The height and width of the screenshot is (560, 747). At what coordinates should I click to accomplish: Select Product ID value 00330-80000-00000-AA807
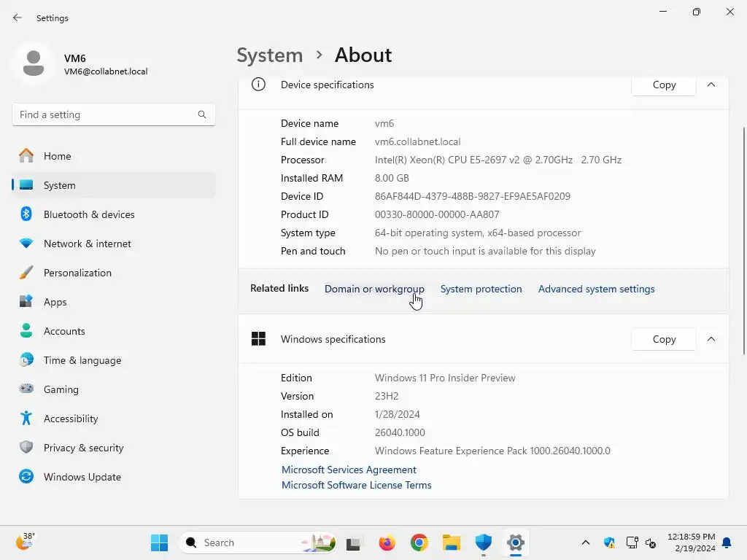pos(437,215)
